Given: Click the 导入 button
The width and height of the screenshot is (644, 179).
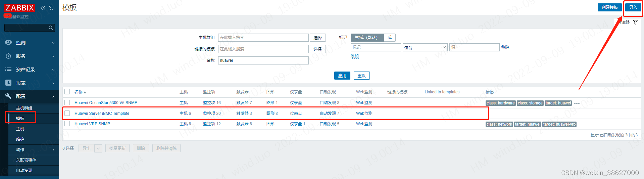Looking at the screenshot, I should pyautogui.click(x=633, y=7).
